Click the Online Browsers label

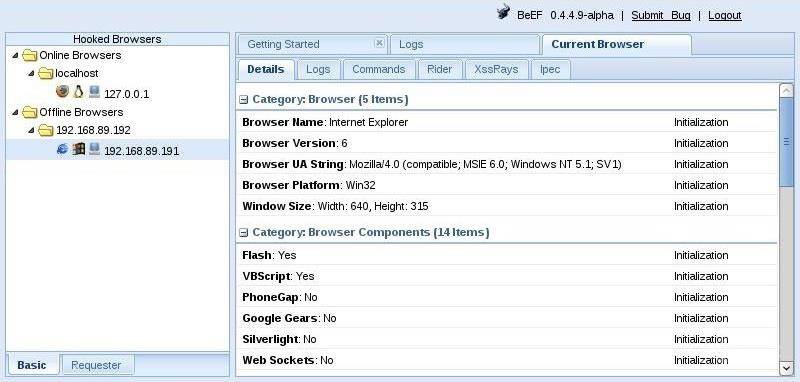[x=80, y=55]
